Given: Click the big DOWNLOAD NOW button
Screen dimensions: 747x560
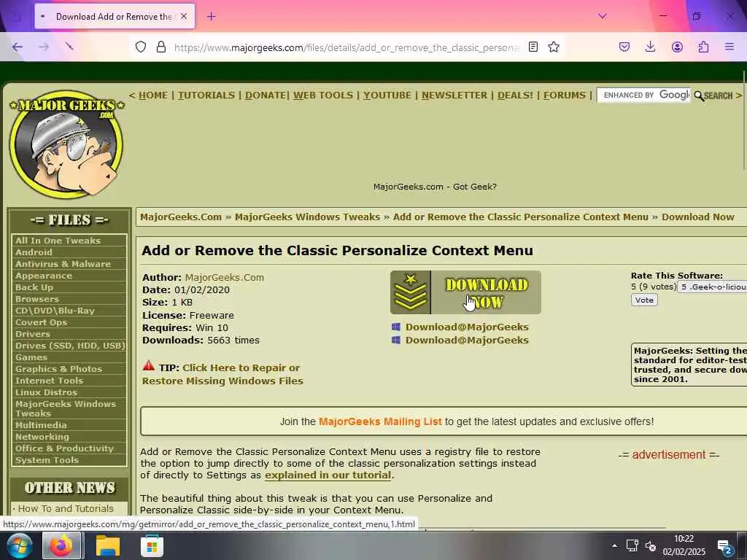Looking at the screenshot, I should (x=465, y=292).
